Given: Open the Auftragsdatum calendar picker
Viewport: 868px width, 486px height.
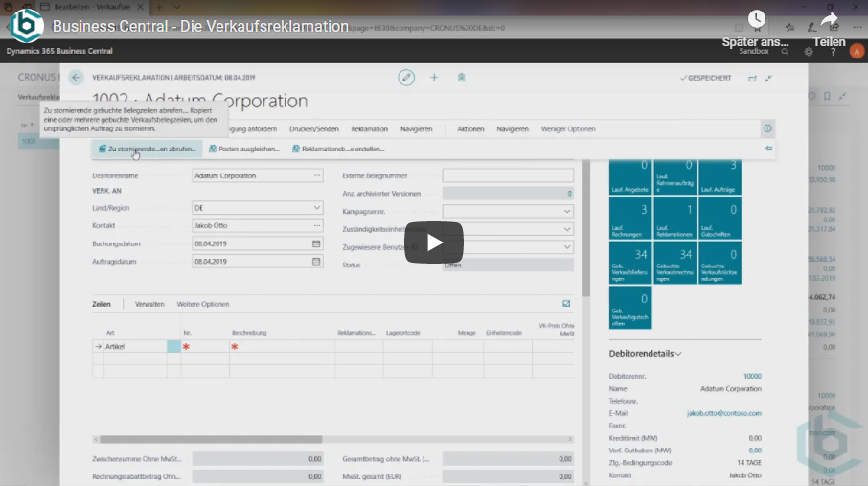Looking at the screenshot, I should click(x=316, y=262).
